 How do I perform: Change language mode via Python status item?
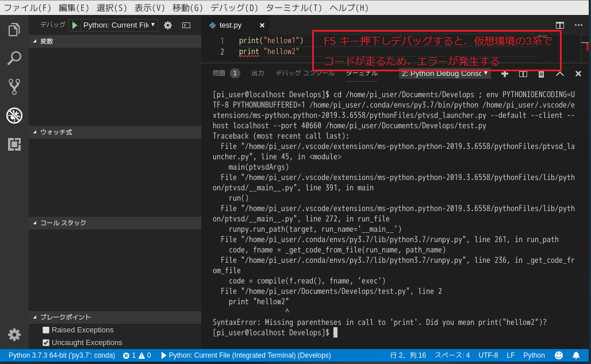point(534,355)
